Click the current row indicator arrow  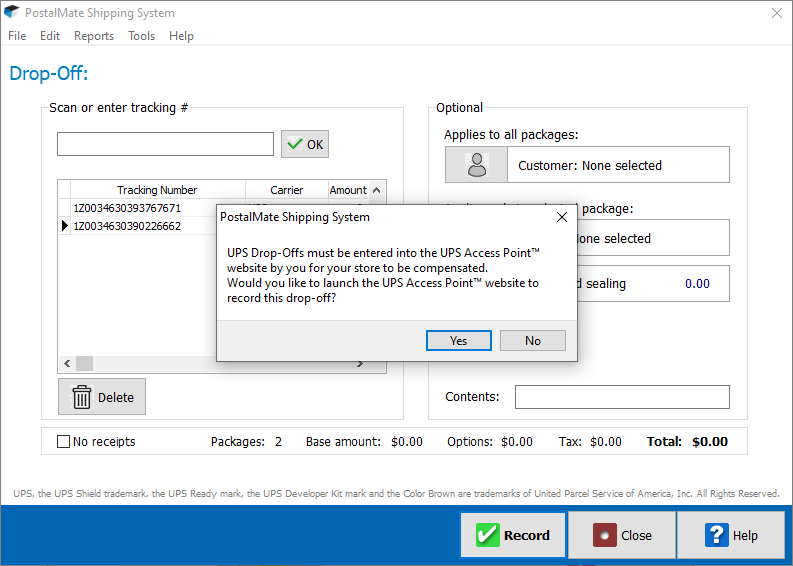[64, 226]
